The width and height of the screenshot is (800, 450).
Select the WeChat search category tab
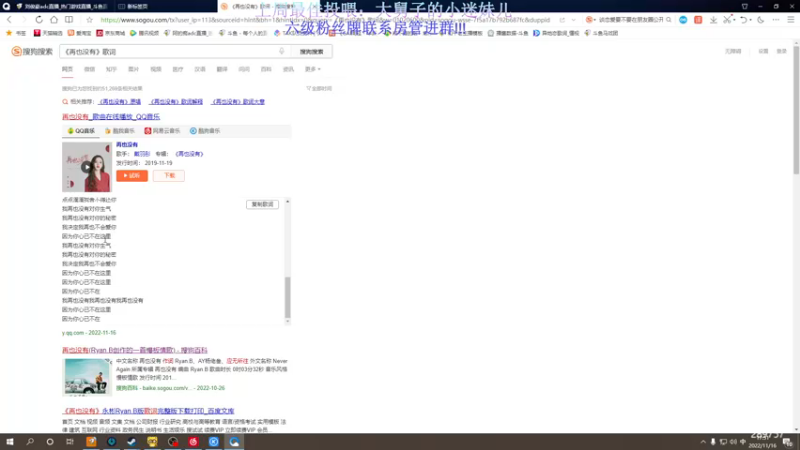pos(89,69)
